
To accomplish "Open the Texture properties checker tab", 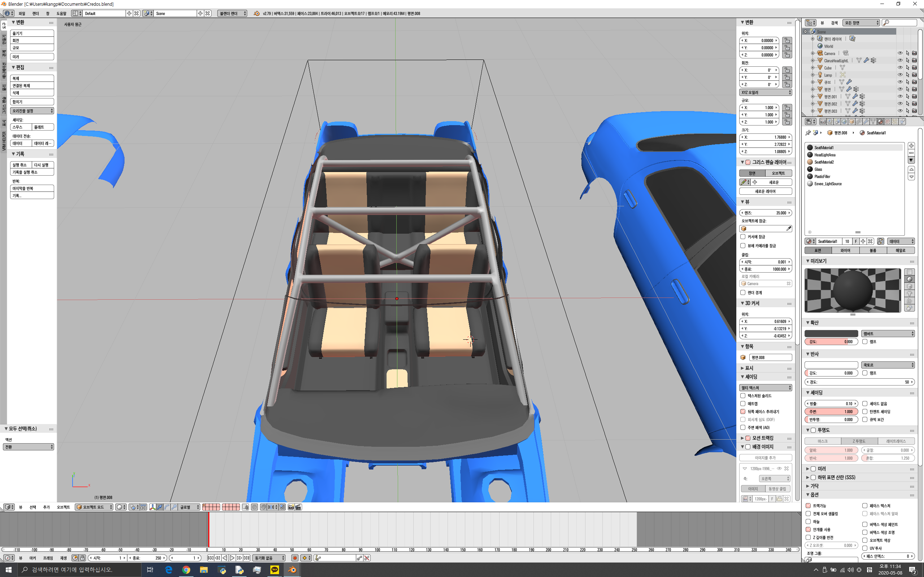I will tap(887, 122).
